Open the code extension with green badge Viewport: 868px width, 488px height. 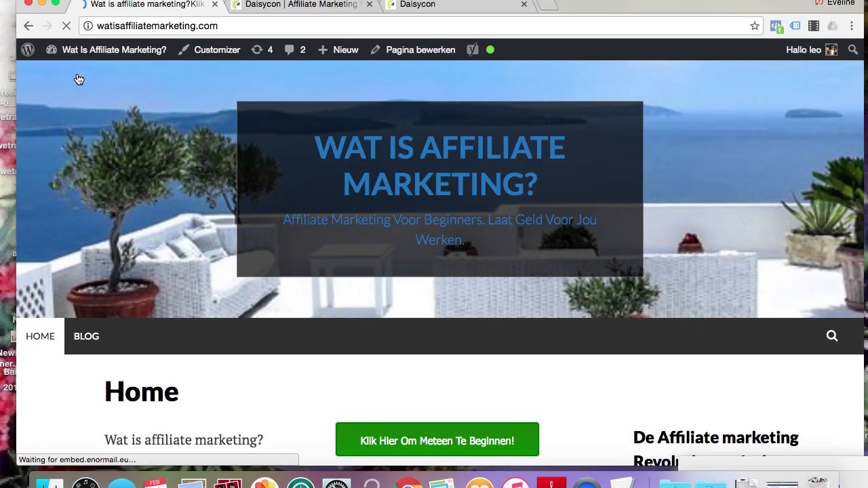[776, 26]
